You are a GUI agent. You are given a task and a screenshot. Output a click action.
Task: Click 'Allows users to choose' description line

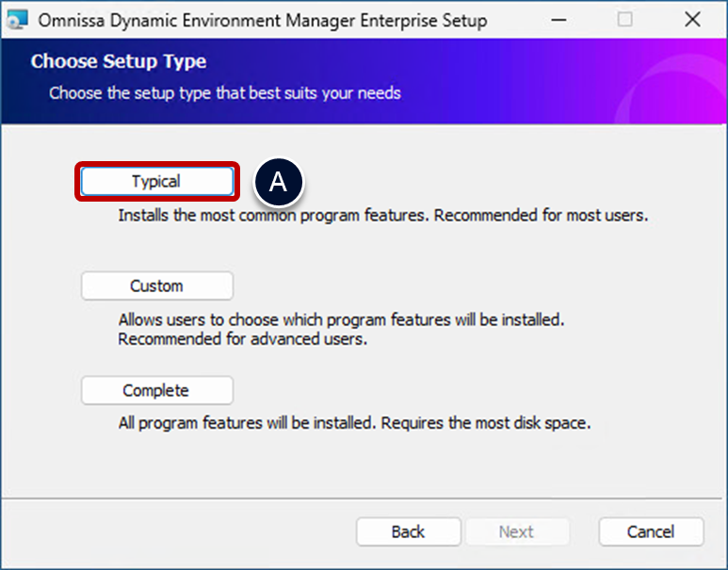coord(341,319)
